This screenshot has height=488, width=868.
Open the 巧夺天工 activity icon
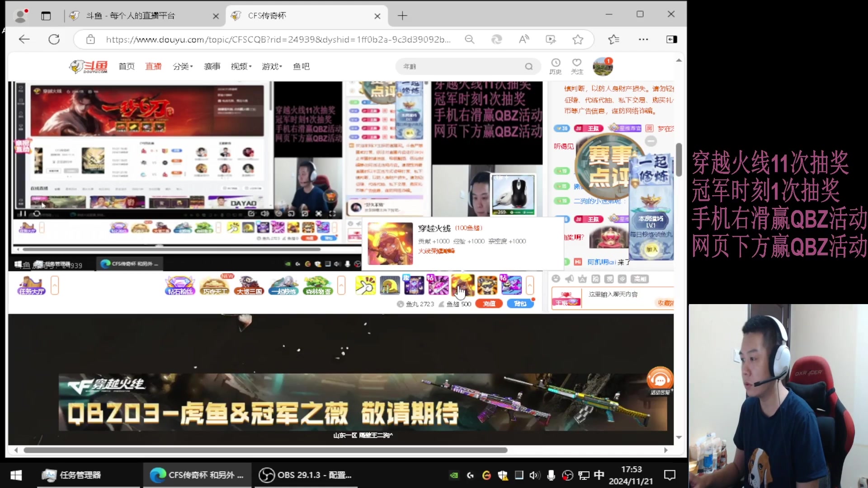(214, 286)
